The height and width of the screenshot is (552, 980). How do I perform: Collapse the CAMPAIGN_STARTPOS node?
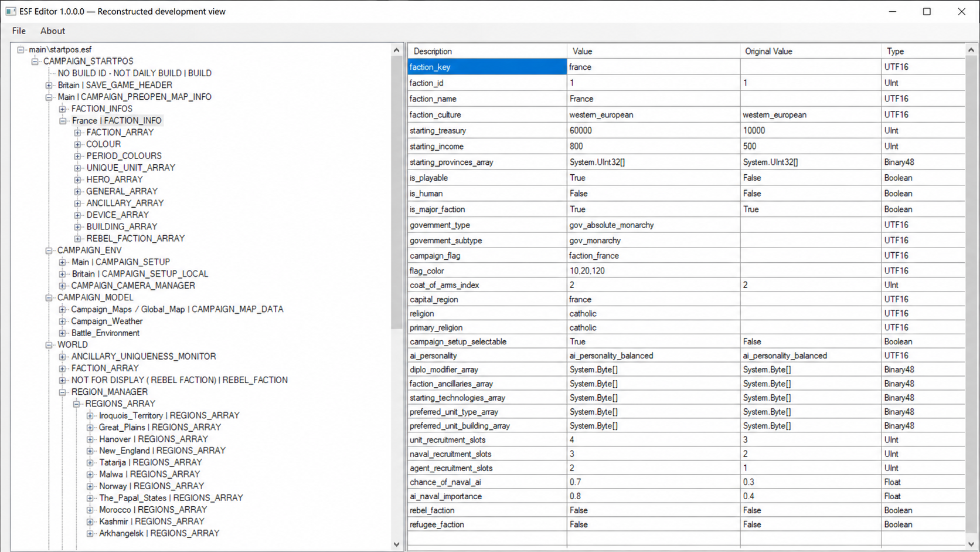click(x=35, y=62)
